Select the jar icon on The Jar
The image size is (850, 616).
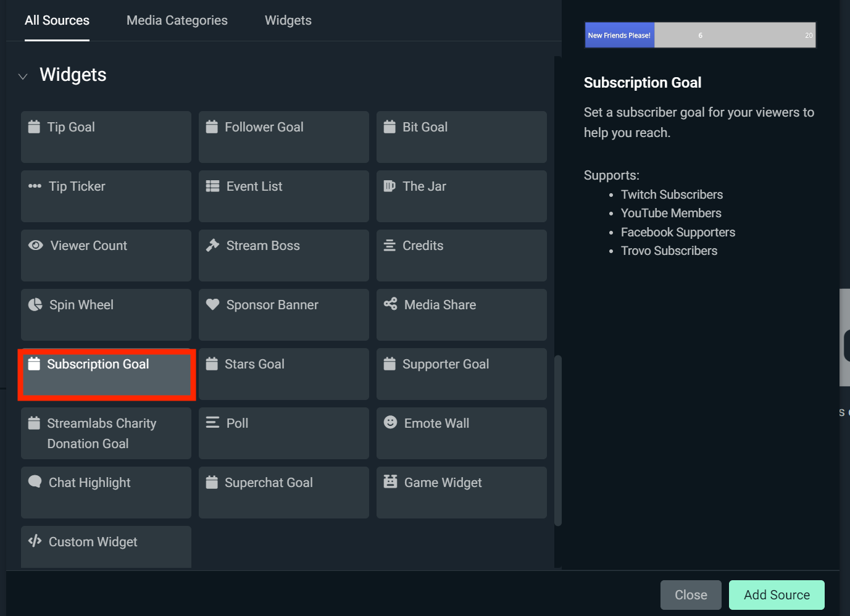[390, 185]
